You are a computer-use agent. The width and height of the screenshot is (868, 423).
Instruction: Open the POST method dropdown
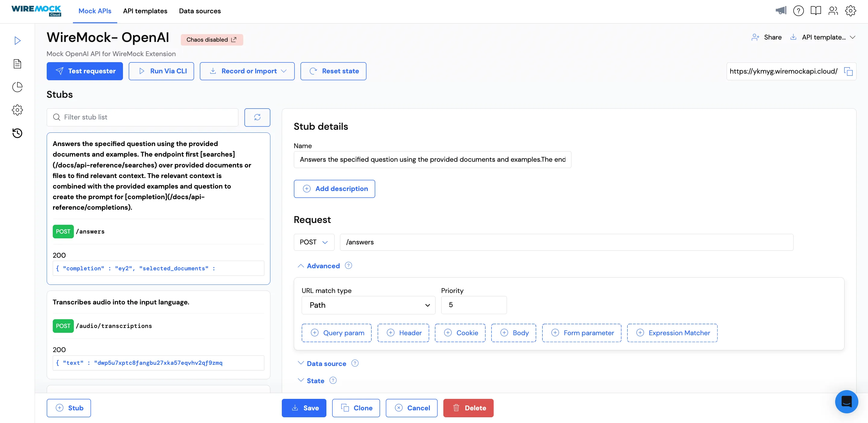point(314,242)
